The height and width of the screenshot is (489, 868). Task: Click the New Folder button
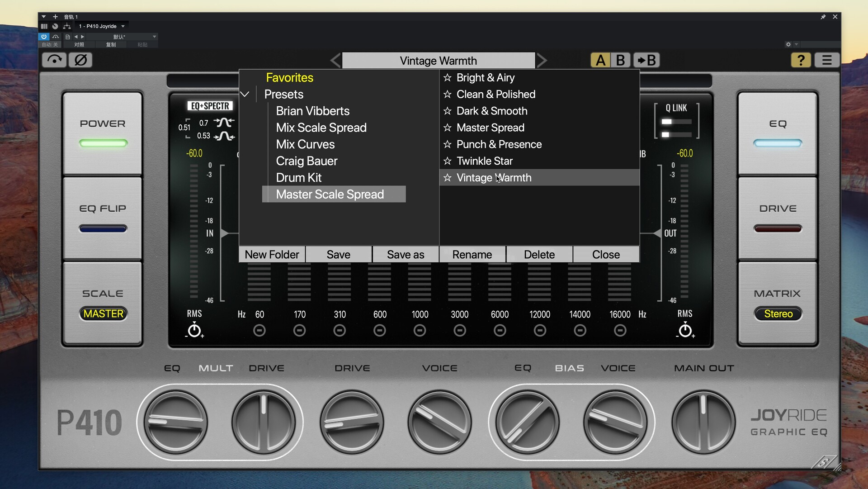(x=272, y=255)
